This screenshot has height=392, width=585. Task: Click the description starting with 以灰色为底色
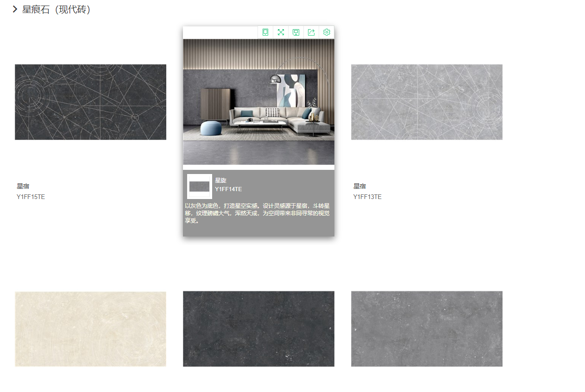click(x=258, y=213)
